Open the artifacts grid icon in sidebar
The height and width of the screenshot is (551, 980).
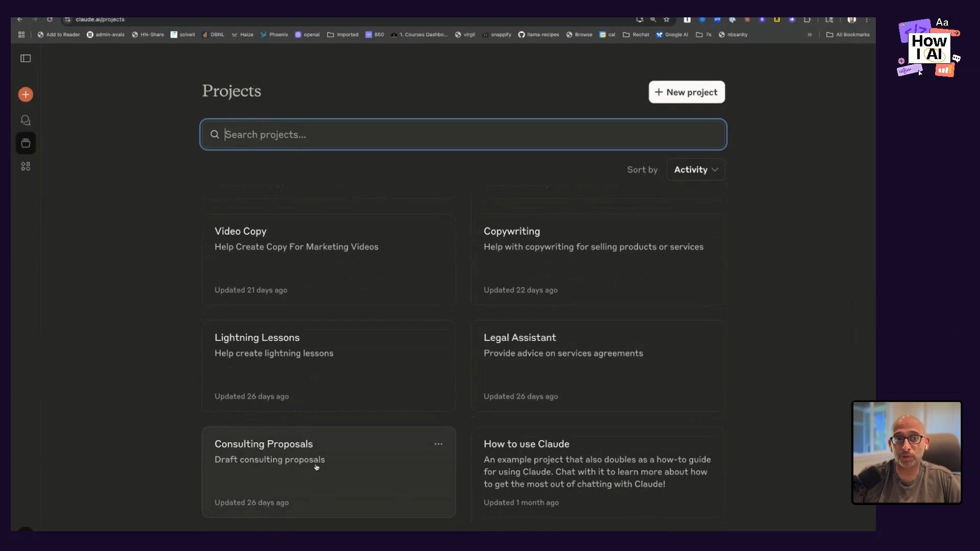point(26,166)
